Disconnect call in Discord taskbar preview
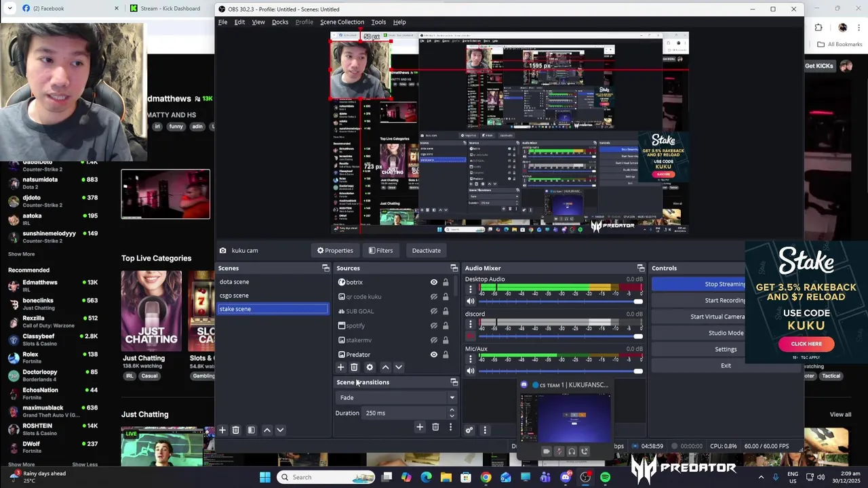The width and height of the screenshot is (868, 488). 585,451
